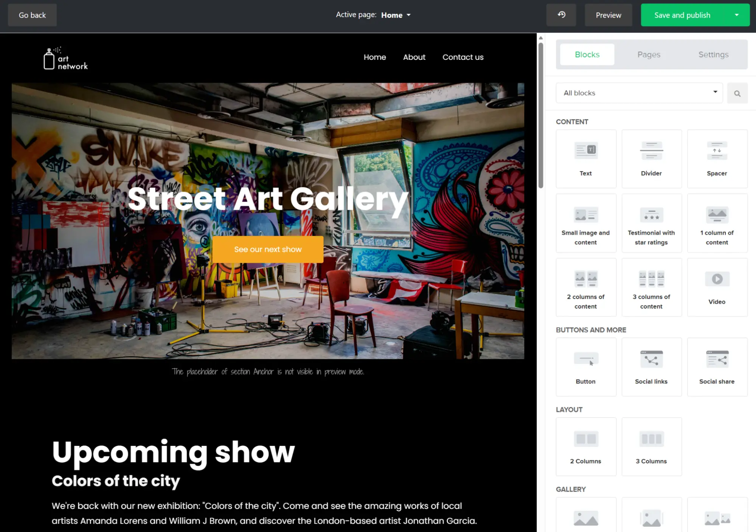The image size is (756, 532).
Task: Click the About navigation link
Action: (414, 57)
